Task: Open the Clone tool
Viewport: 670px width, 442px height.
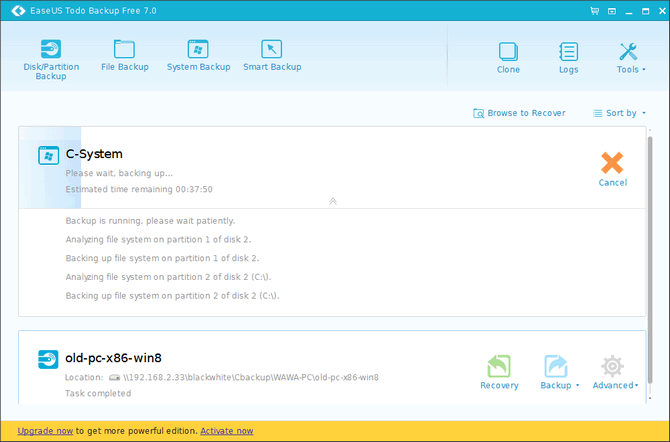Action: (x=508, y=58)
